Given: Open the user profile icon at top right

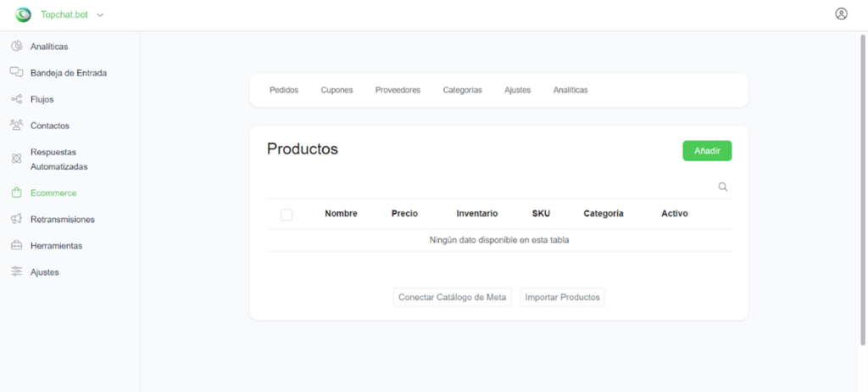Looking at the screenshot, I should [x=841, y=14].
